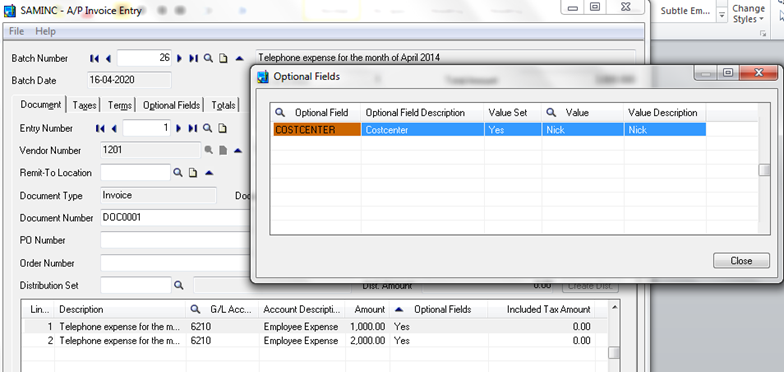Image resolution: width=784 pixels, height=372 pixels.
Task: Go to next batch number arrow
Action: tap(180, 58)
